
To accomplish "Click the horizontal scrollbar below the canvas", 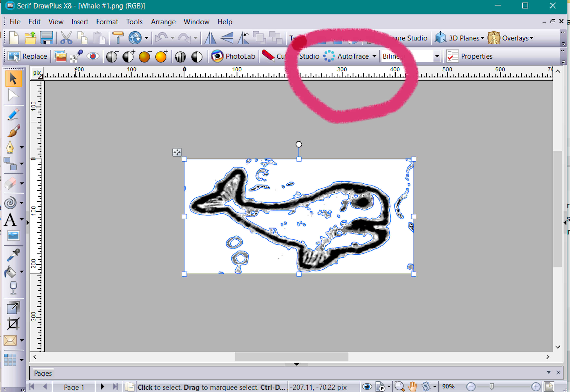I will [x=291, y=357].
